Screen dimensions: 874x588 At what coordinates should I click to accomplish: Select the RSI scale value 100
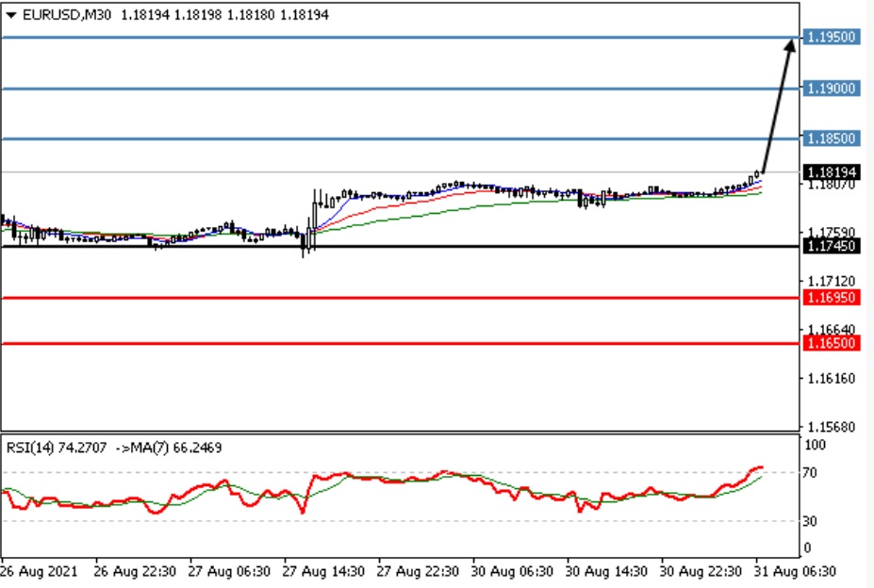pyautogui.click(x=815, y=445)
